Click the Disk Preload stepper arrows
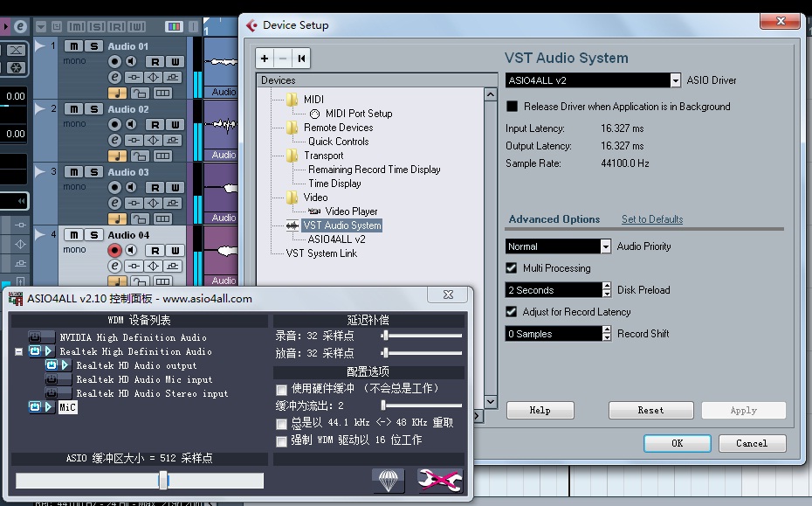Image resolution: width=812 pixels, height=506 pixels. pyautogui.click(x=607, y=290)
